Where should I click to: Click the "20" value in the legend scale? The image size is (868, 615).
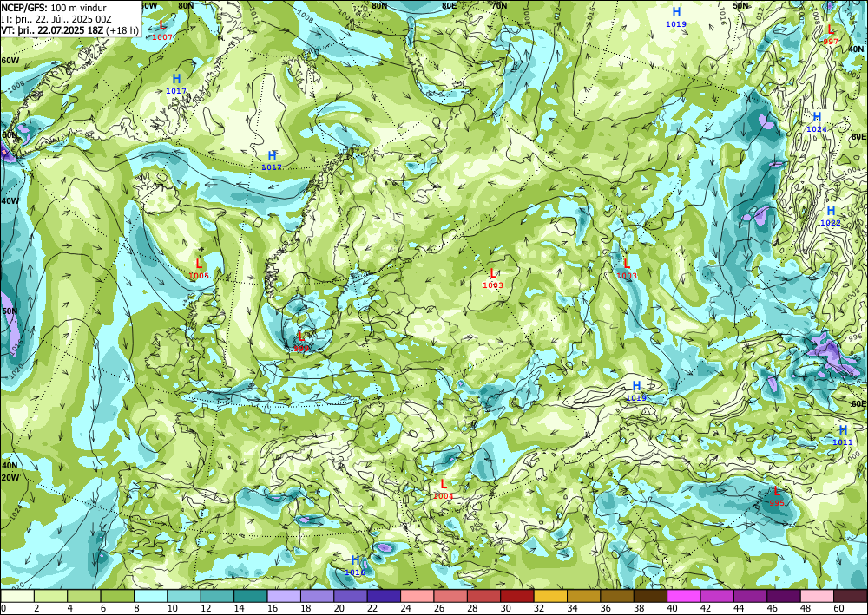[339, 608]
